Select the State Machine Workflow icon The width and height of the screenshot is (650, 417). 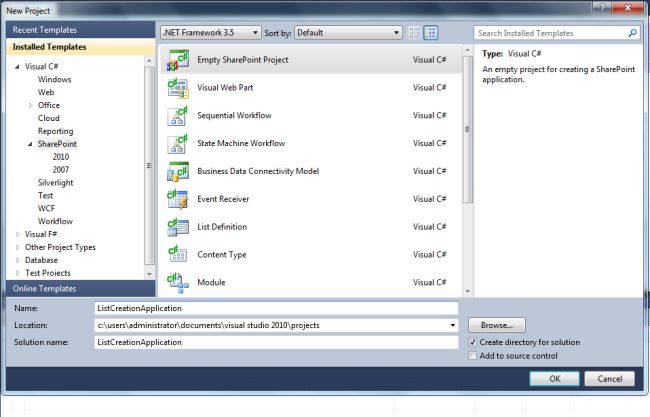(178, 143)
